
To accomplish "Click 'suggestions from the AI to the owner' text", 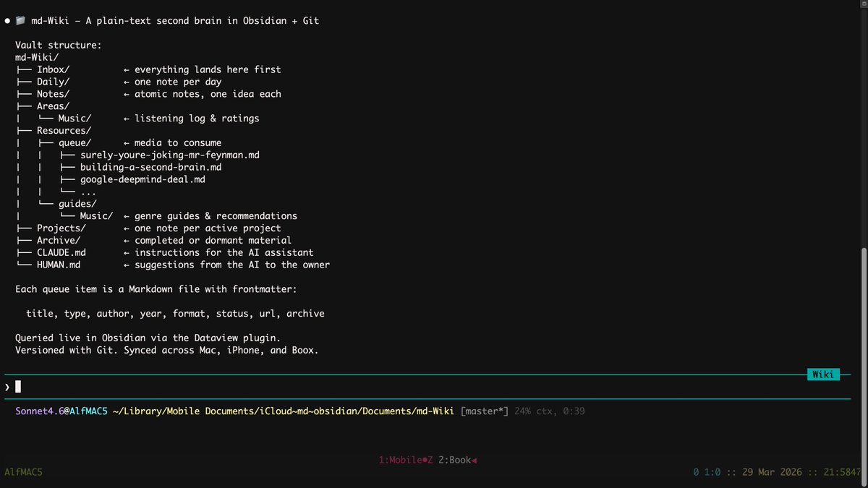I will pos(232,265).
